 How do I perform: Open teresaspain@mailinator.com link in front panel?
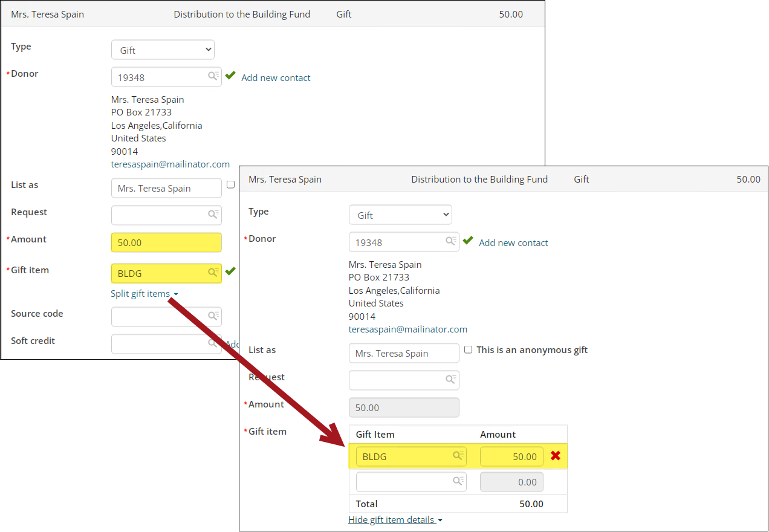[408, 329]
